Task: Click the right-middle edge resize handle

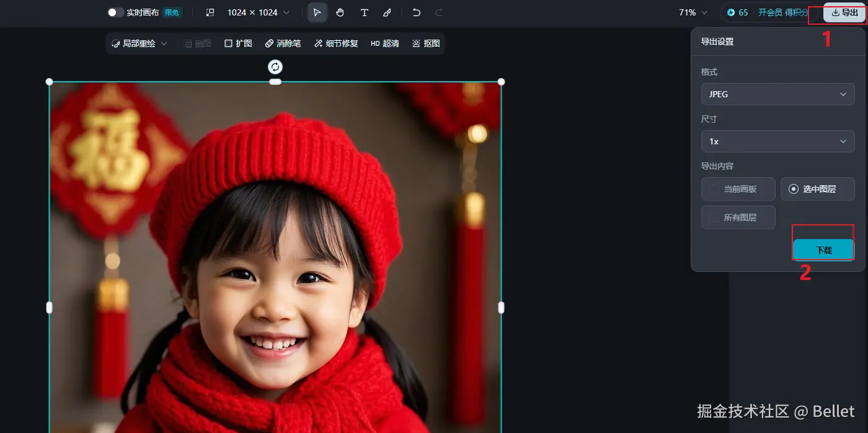Action: pos(501,307)
